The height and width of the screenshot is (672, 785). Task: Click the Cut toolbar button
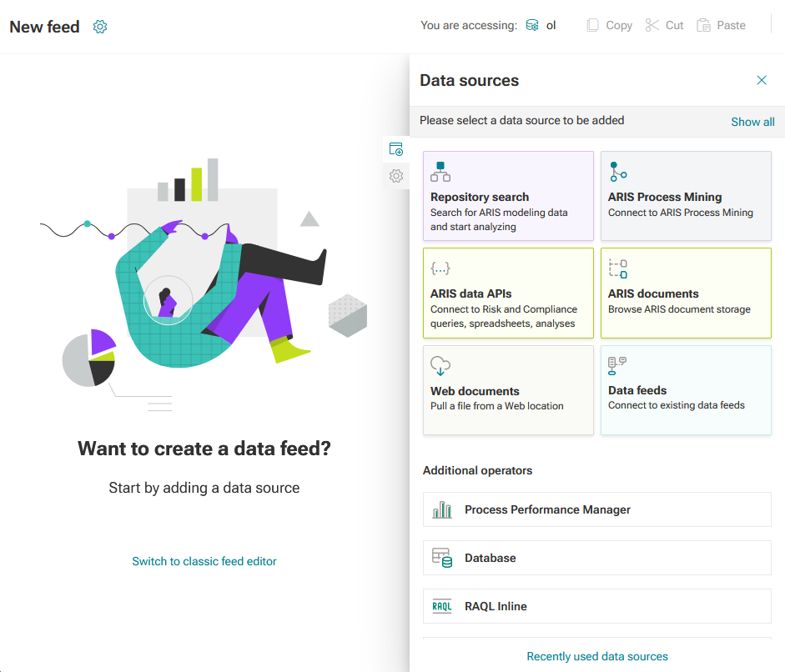point(664,25)
